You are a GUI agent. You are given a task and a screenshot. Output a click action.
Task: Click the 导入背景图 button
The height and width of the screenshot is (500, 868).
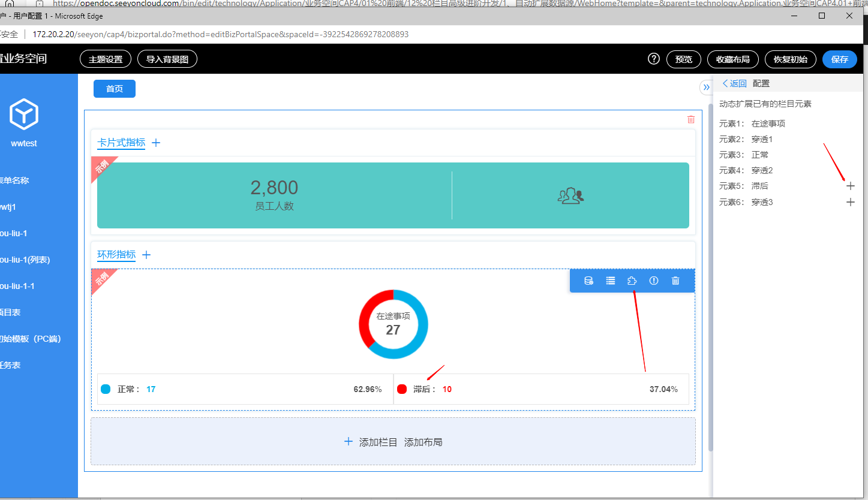[x=167, y=59]
